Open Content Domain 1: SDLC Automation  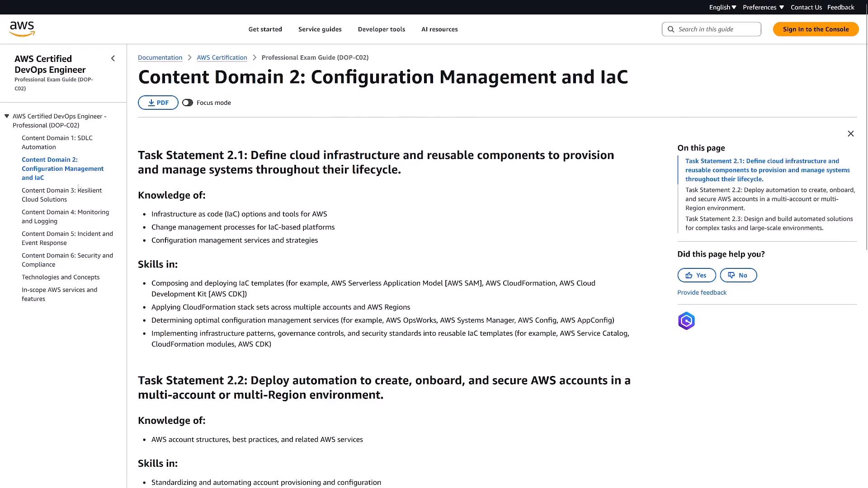click(x=57, y=142)
